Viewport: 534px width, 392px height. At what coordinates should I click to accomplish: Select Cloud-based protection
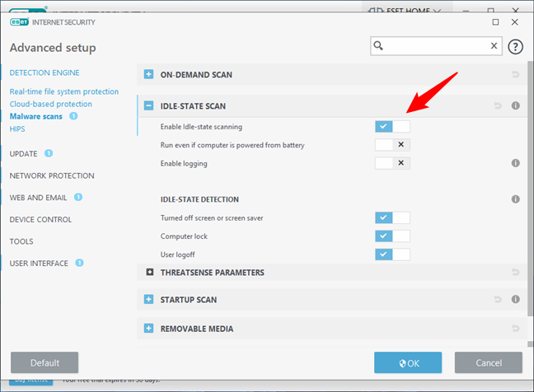click(x=51, y=104)
